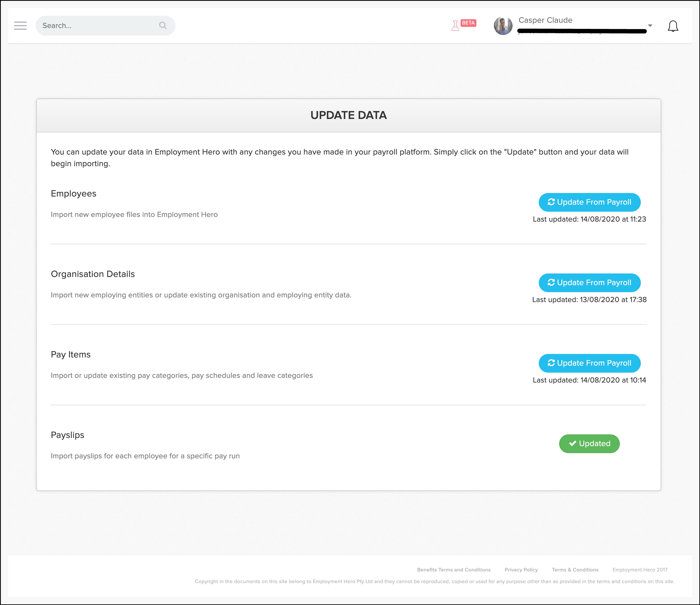Update Pay Items from payroll
Screen dimensions: 700x605
pos(589,363)
